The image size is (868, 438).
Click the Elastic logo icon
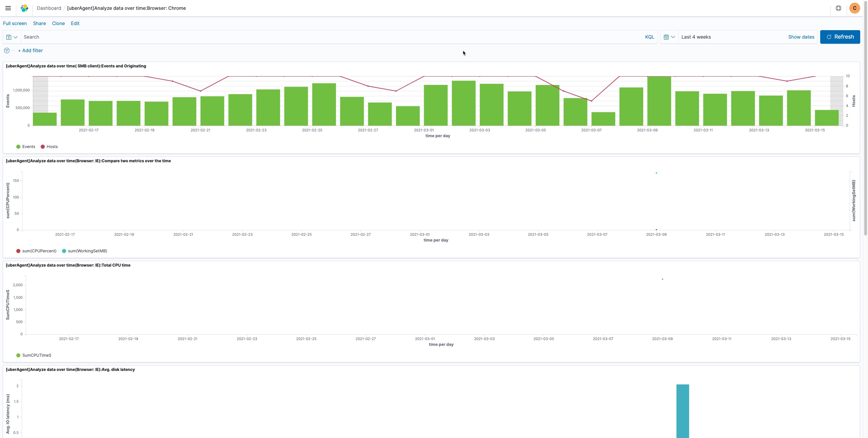(24, 8)
